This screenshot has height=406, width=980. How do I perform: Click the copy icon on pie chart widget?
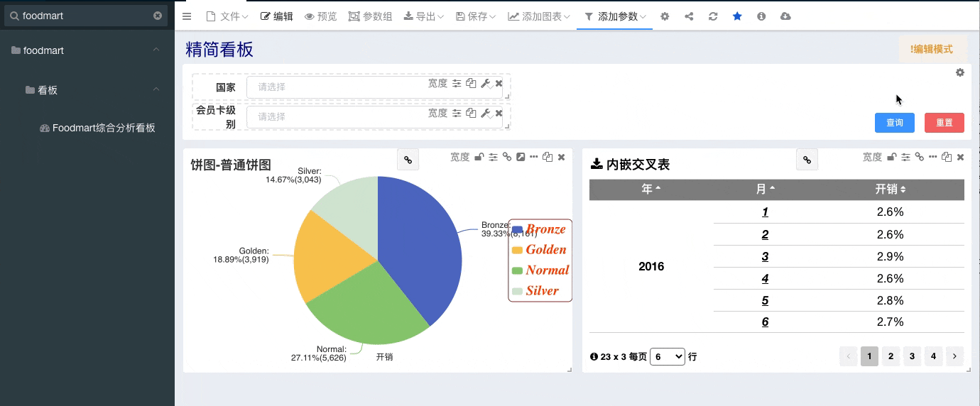548,157
